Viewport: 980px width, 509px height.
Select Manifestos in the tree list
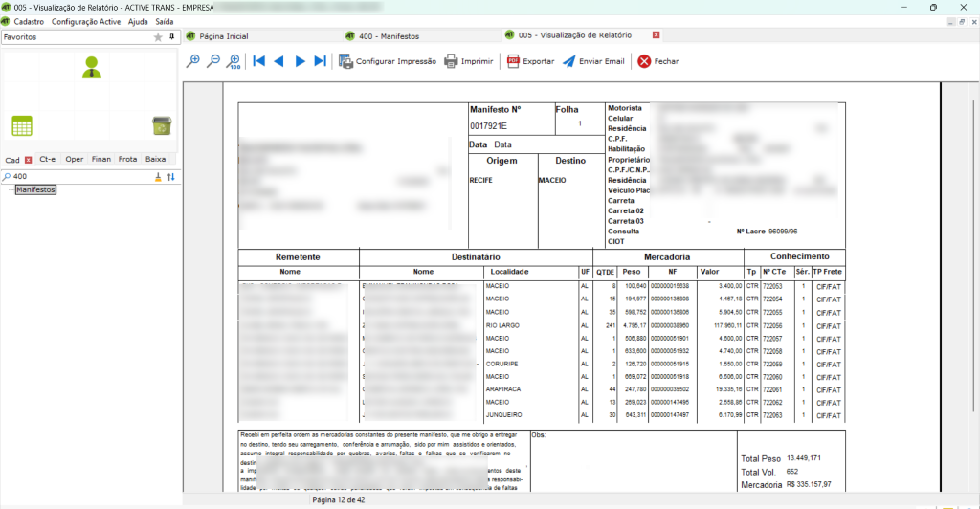pos(35,190)
